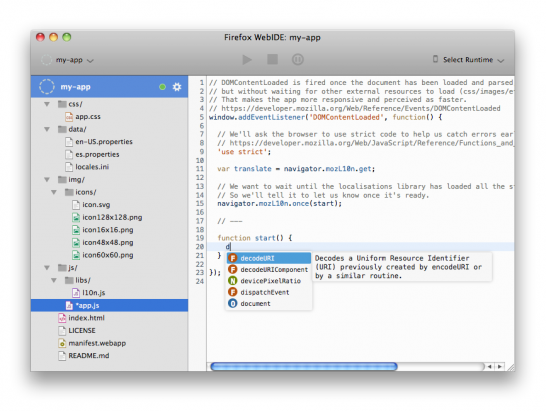Image resolution: width=546 pixels, height=411 pixels.
Task: Collapse the data/ folder triangle
Action: pos(47,129)
